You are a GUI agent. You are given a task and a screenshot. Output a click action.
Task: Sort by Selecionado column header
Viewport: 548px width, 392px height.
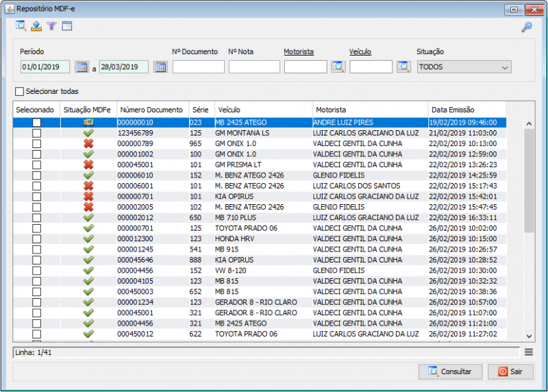36,110
